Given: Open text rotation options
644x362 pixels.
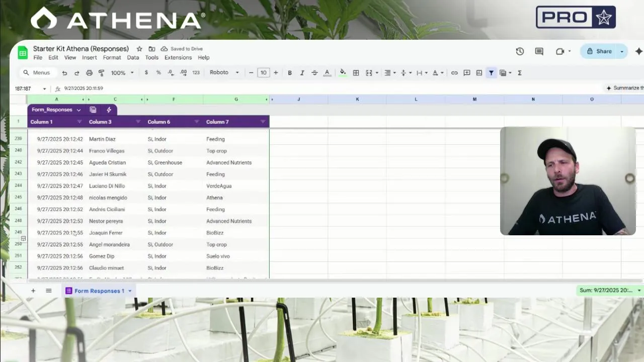Looking at the screenshot, I should pyautogui.click(x=438, y=73).
